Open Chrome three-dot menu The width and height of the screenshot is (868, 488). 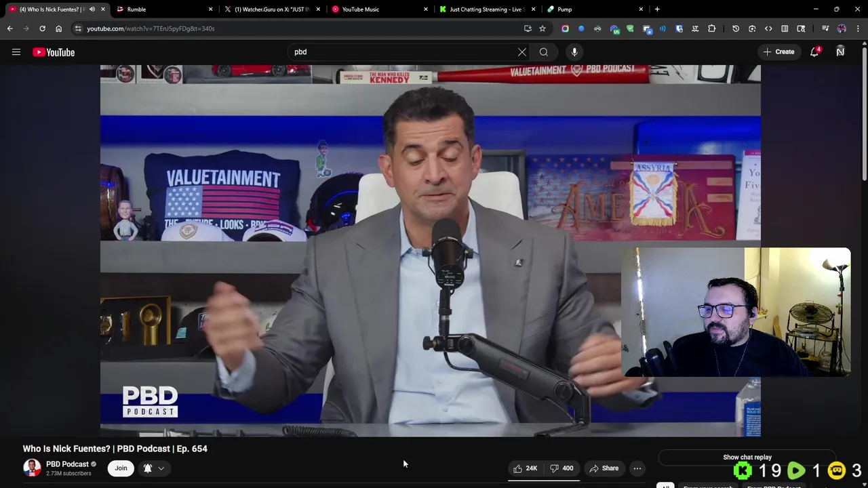point(858,28)
